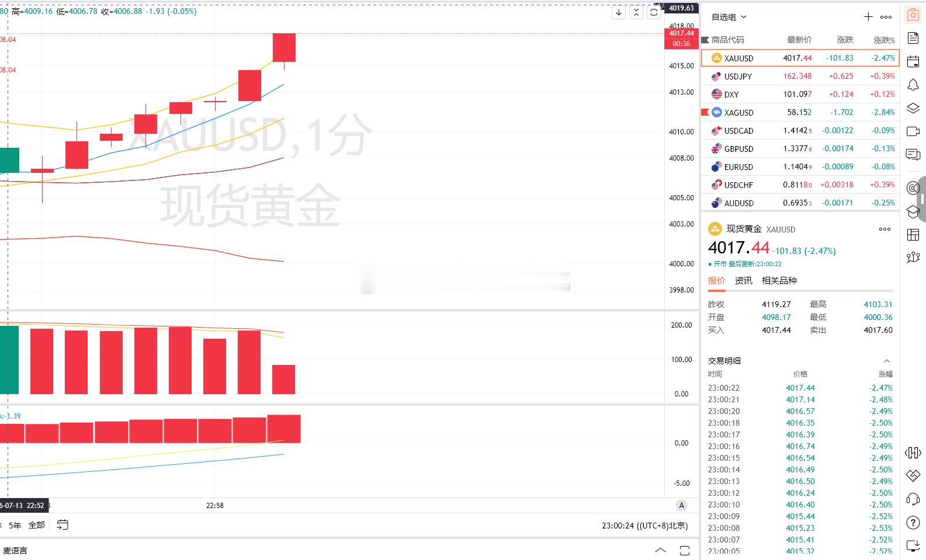Click the 23:00:18 trade detail row
This screenshot has height=560, width=926.
tap(800, 423)
